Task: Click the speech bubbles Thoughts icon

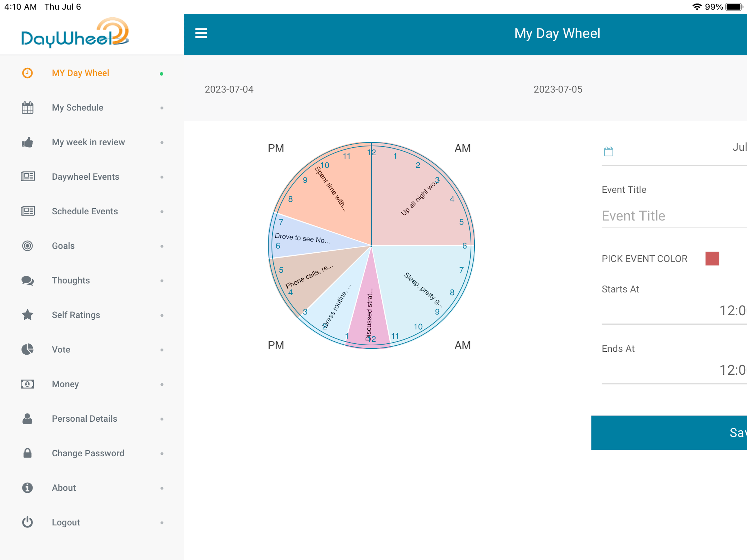Action: pyautogui.click(x=27, y=280)
